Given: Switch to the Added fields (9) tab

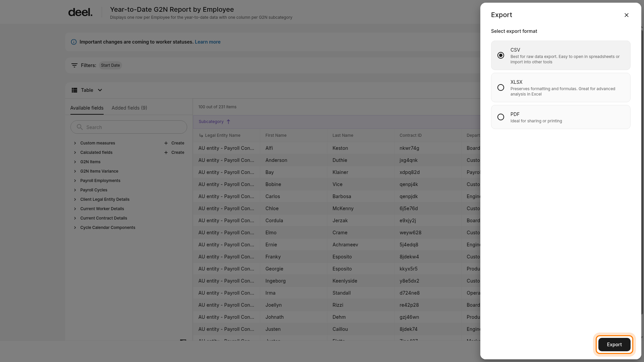Looking at the screenshot, I should point(129,108).
